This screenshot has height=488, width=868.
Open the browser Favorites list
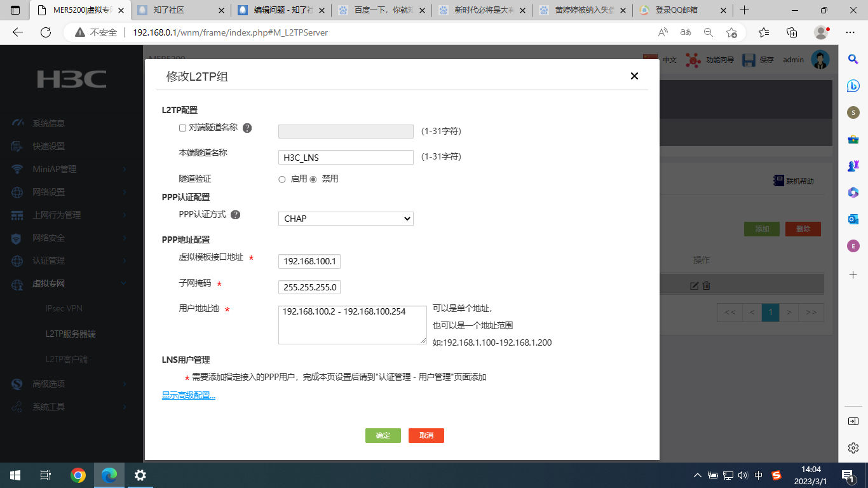(x=764, y=32)
